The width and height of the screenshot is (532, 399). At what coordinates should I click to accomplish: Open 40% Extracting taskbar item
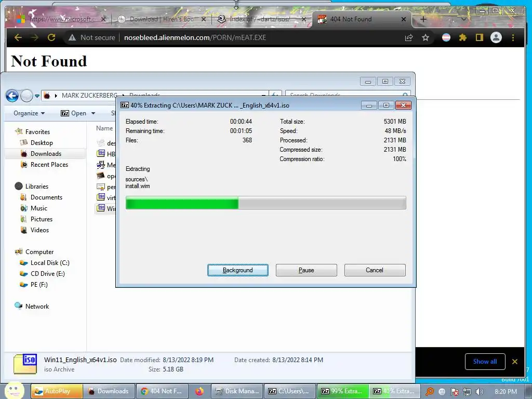coord(394,391)
